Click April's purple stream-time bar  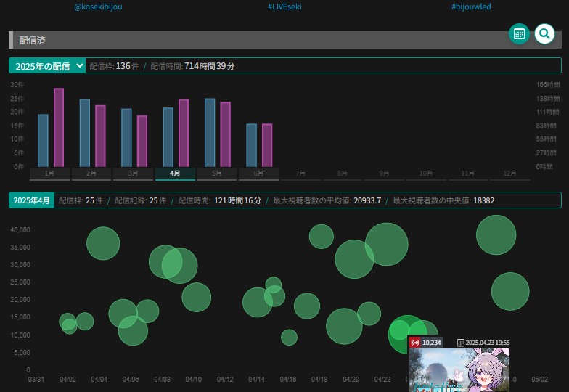click(x=184, y=133)
